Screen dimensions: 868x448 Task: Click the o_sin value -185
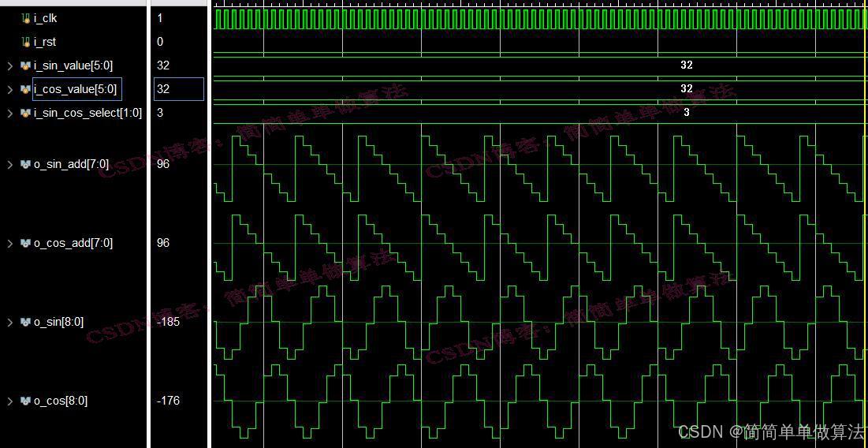click(x=168, y=322)
